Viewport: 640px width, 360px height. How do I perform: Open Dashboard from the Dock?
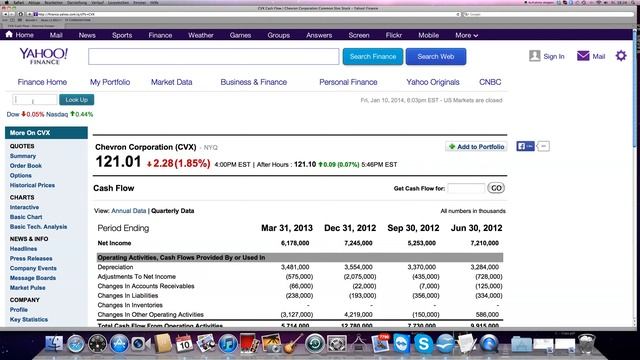[97, 343]
